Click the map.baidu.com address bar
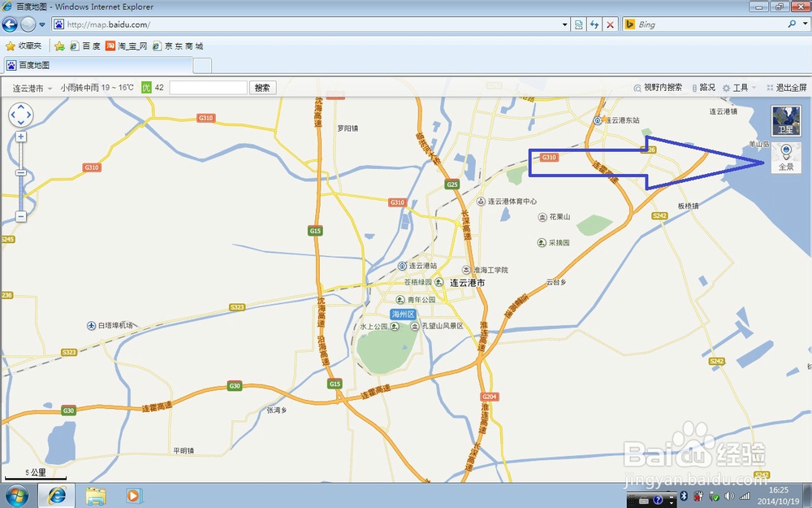The height and width of the screenshot is (508, 812). tap(305, 24)
